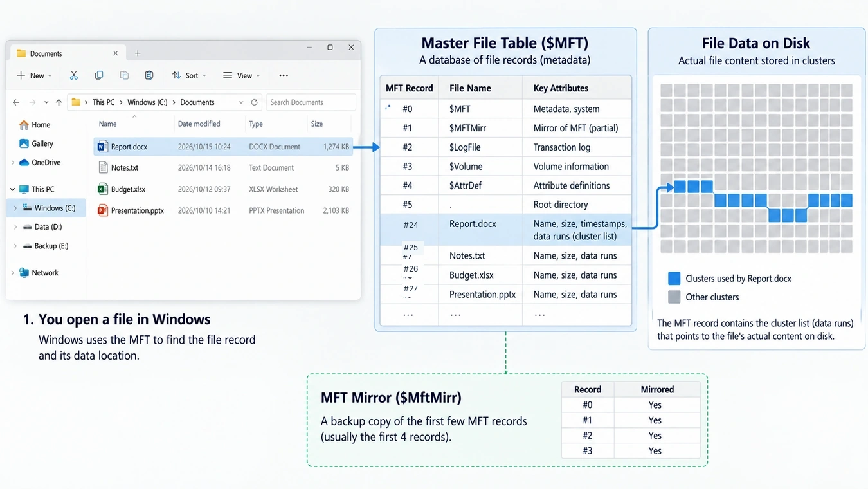Click the clipboard icon just before Sort
This screenshot has height=489, width=868.
(149, 75)
